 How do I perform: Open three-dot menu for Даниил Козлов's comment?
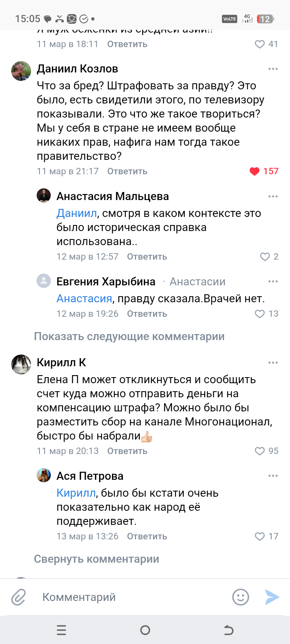(x=273, y=69)
